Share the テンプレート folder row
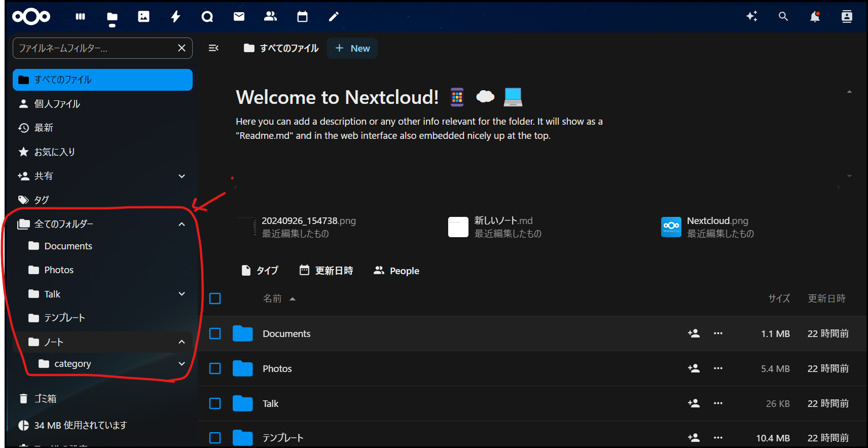This screenshot has height=448, width=868. point(694,437)
